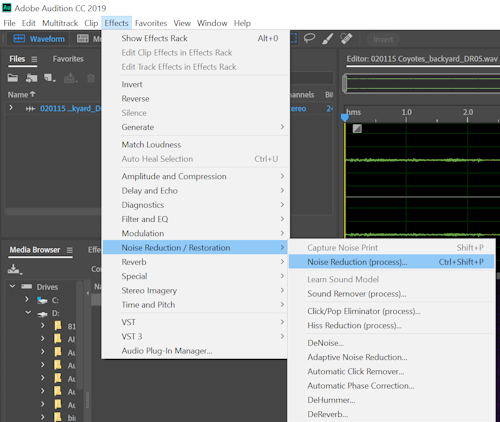Choose Noise Reduction (process)... menu entry

click(391, 262)
